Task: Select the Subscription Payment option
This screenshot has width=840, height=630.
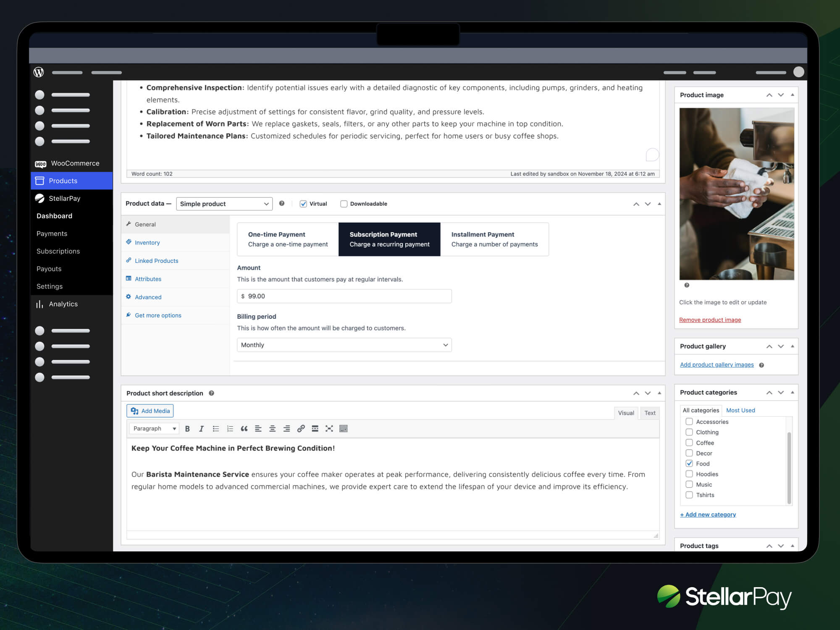Action: pyautogui.click(x=390, y=239)
